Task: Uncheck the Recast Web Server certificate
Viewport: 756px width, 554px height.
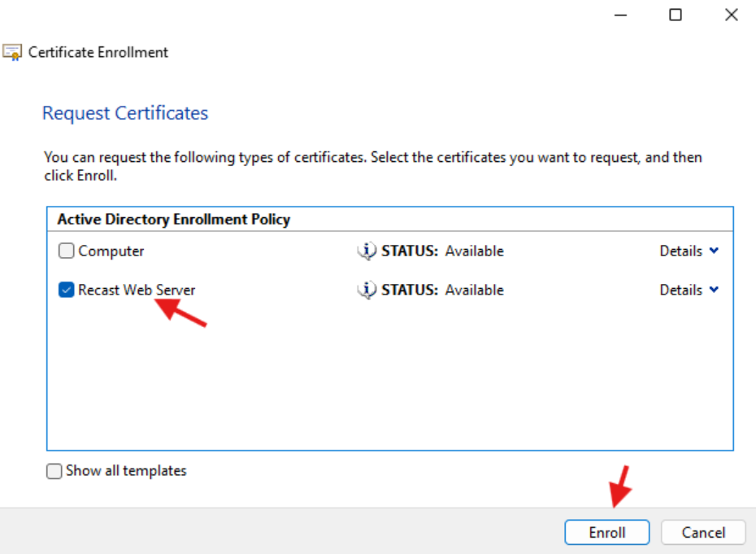Action: point(66,290)
